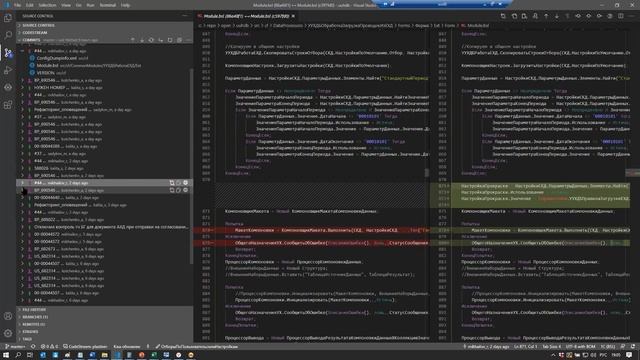Open the Edit menu
Image resolution: width=640 pixels, height=360 pixels.
(x=29, y=5)
